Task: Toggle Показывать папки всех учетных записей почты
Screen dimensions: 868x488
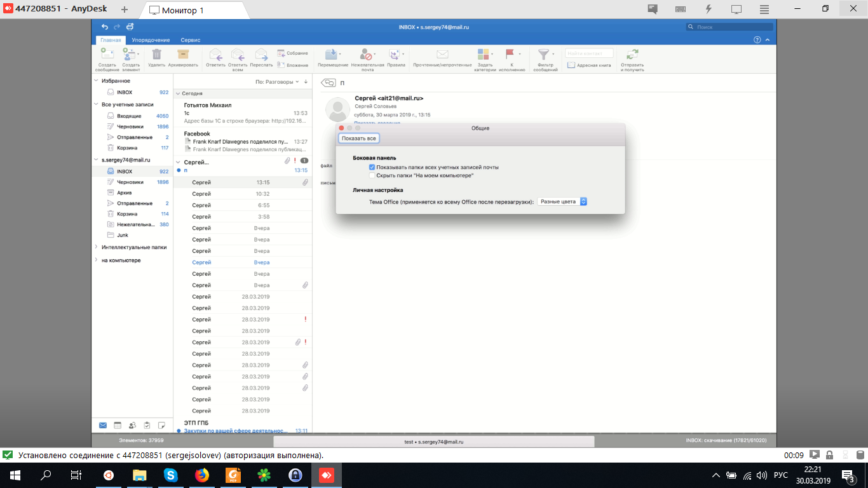Action: point(372,167)
